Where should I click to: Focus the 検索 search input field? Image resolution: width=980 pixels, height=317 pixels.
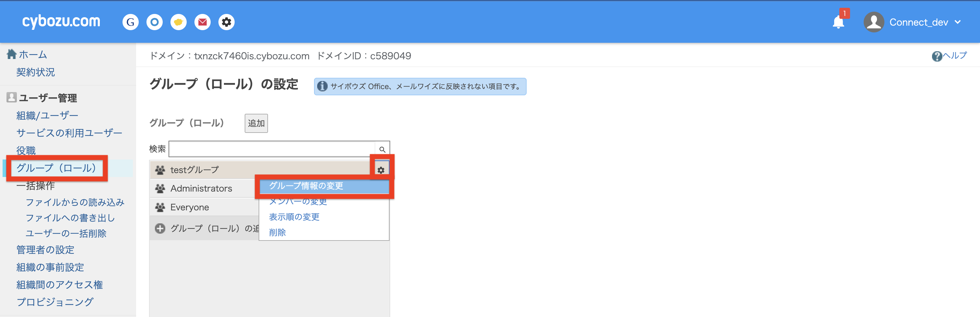pyautogui.click(x=272, y=149)
